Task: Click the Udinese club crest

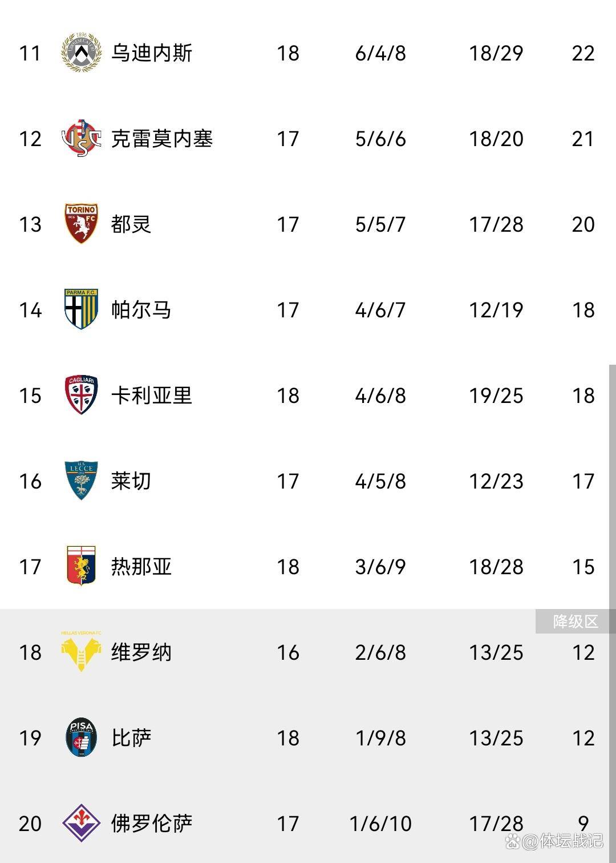Action: [x=81, y=53]
